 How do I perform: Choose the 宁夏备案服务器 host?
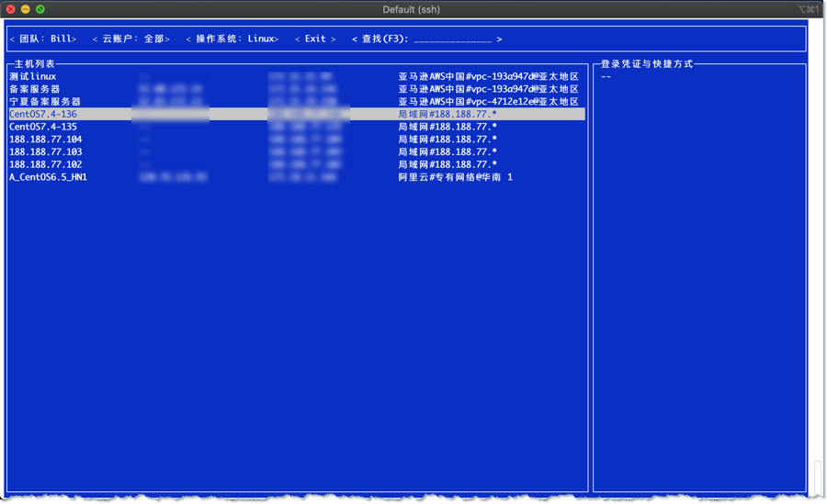click(x=45, y=102)
